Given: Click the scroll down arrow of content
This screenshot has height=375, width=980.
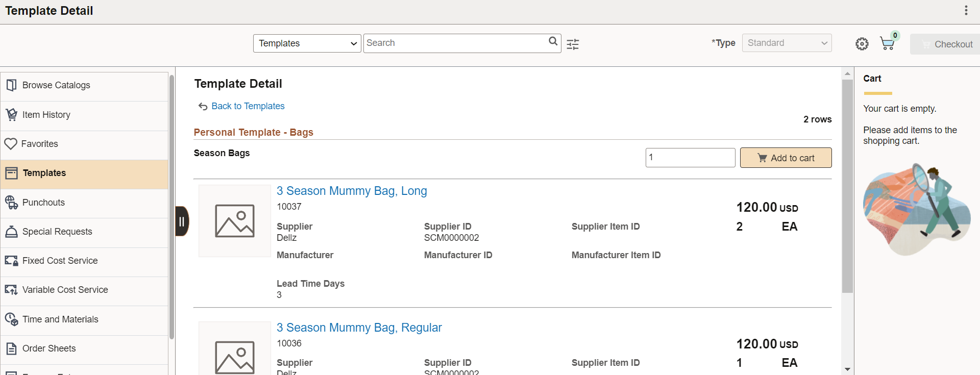Looking at the screenshot, I should pos(847,369).
